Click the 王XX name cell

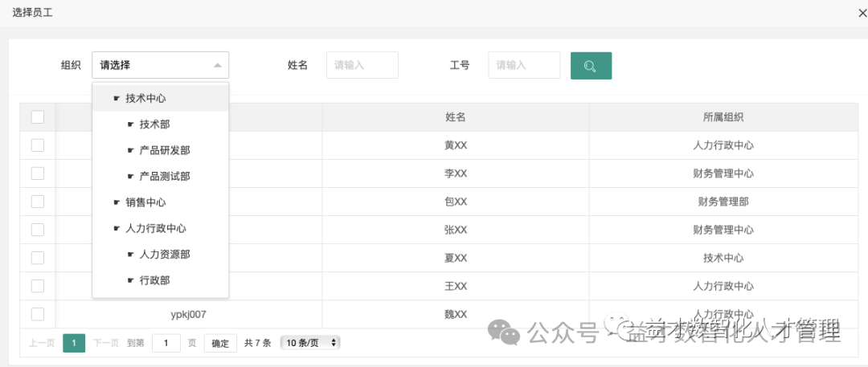click(x=456, y=286)
